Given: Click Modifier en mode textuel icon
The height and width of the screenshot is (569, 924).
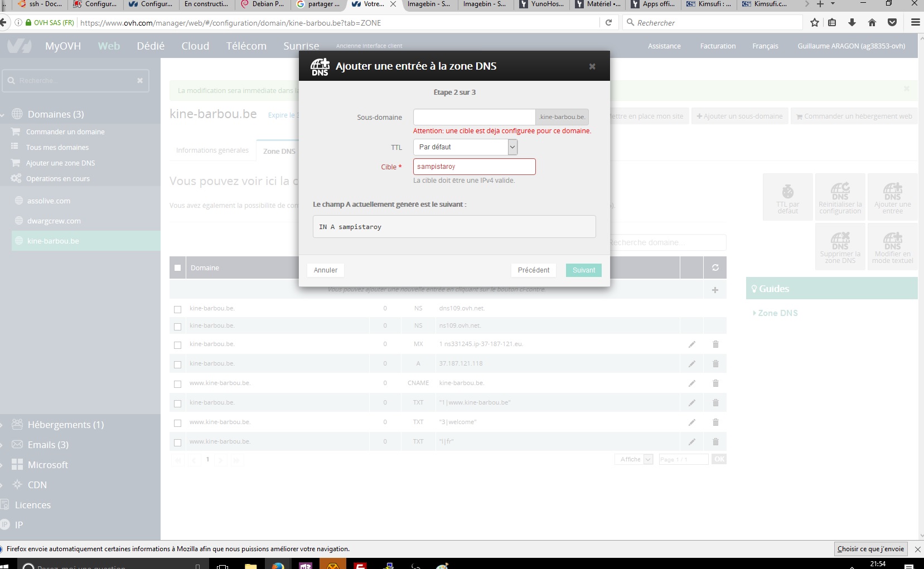Looking at the screenshot, I should pyautogui.click(x=892, y=246).
